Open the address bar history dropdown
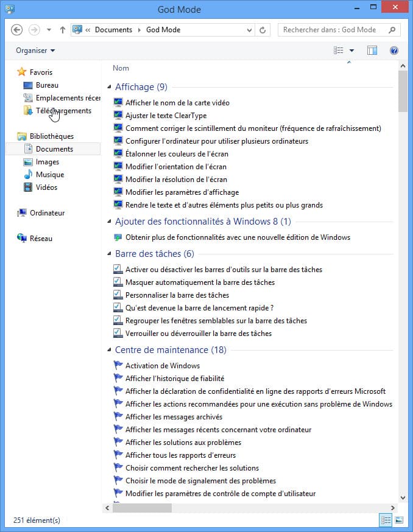Screen dimensions: 413x532 point(249,30)
